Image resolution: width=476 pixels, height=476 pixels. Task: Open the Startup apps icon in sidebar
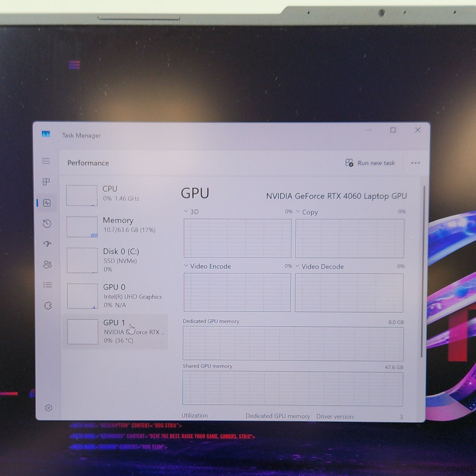tap(48, 244)
